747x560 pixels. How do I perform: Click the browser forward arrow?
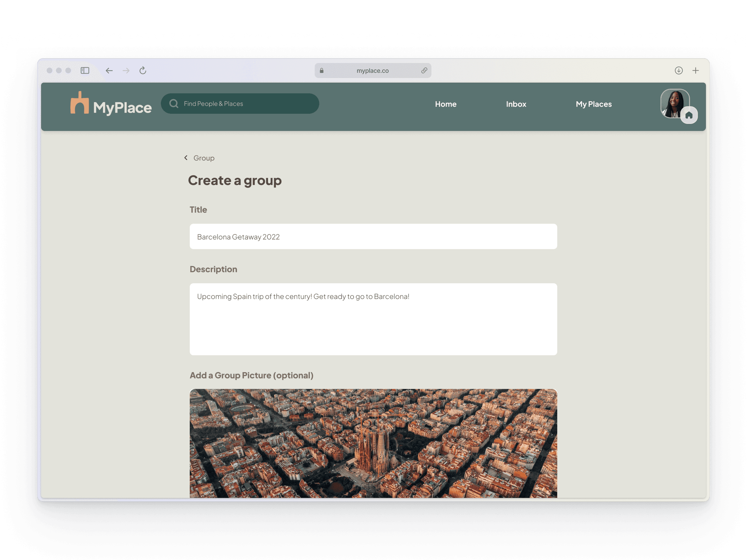coord(126,70)
